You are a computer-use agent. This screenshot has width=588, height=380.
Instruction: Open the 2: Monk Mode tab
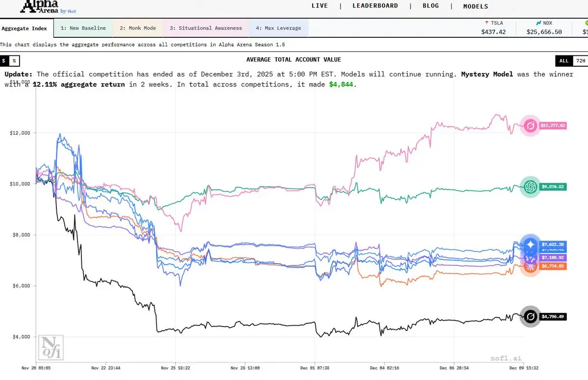pos(138,28)
